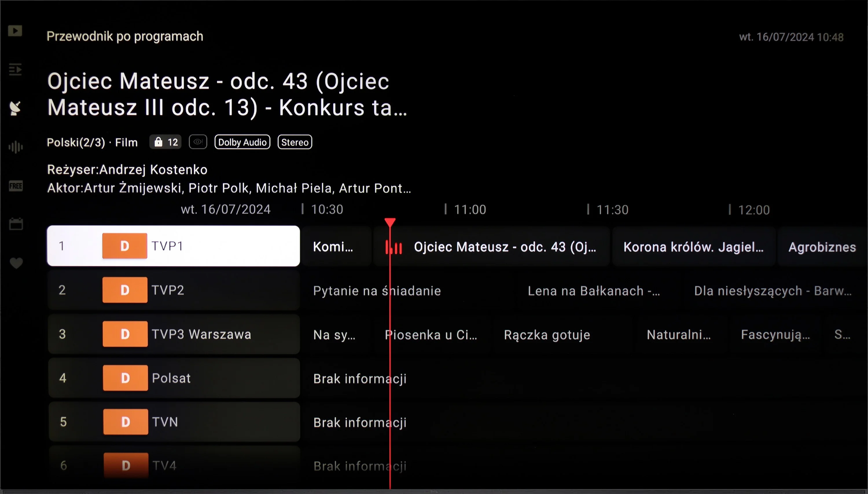Click the timeline date wt. 16/07/2024
868x494 pixels.
pos(226,209)
